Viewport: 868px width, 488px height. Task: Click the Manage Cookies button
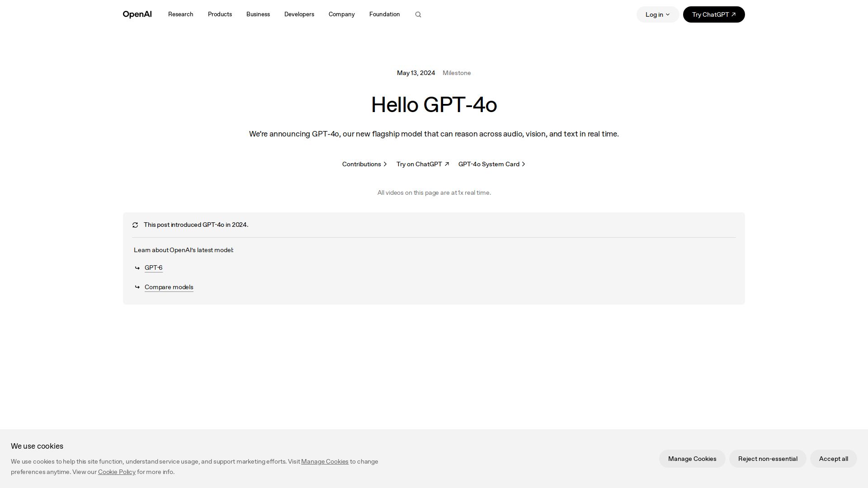point(692,459)
